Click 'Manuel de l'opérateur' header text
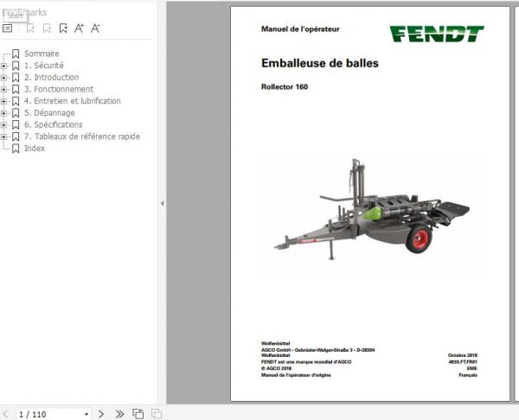The width and height of the screenshot is (519, 420). click(300, 29)
